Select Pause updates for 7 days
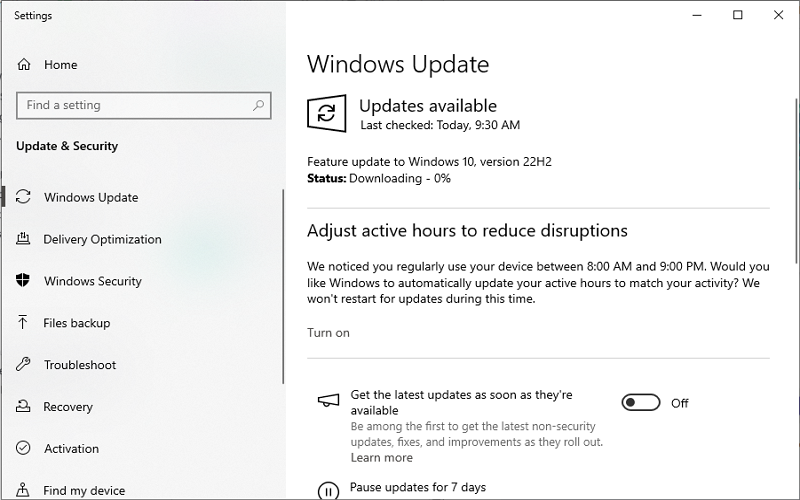The width and height of the screenshot is (800, 500). click(x=417, y=488)
